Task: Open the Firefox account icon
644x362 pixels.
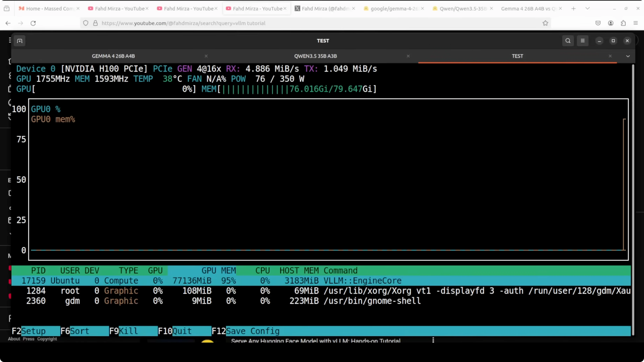Action: pyautogui.click(x=611, y=23)
